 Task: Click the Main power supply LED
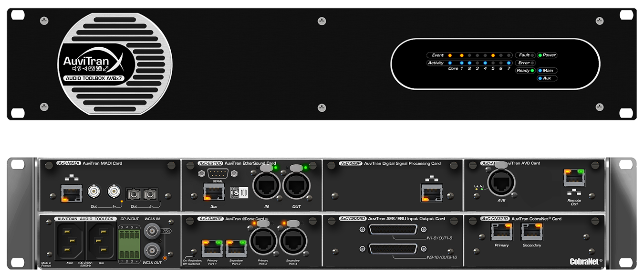click(540, 71)
